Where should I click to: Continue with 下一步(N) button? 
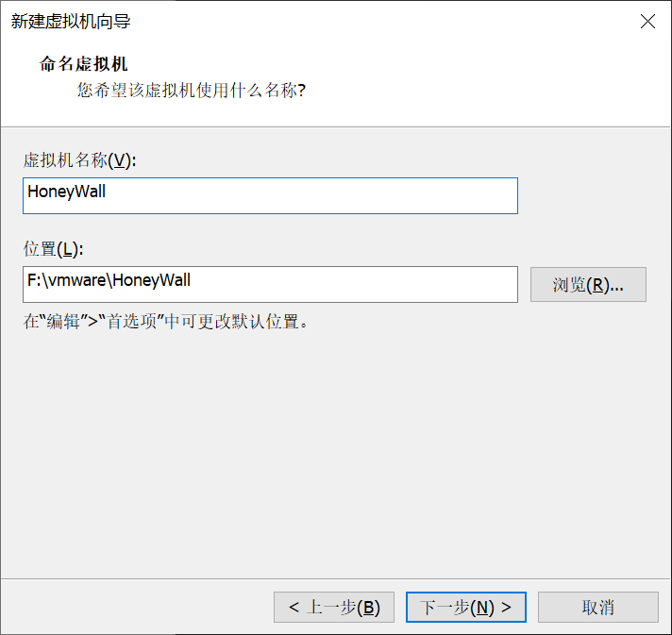tap(466, 607)
